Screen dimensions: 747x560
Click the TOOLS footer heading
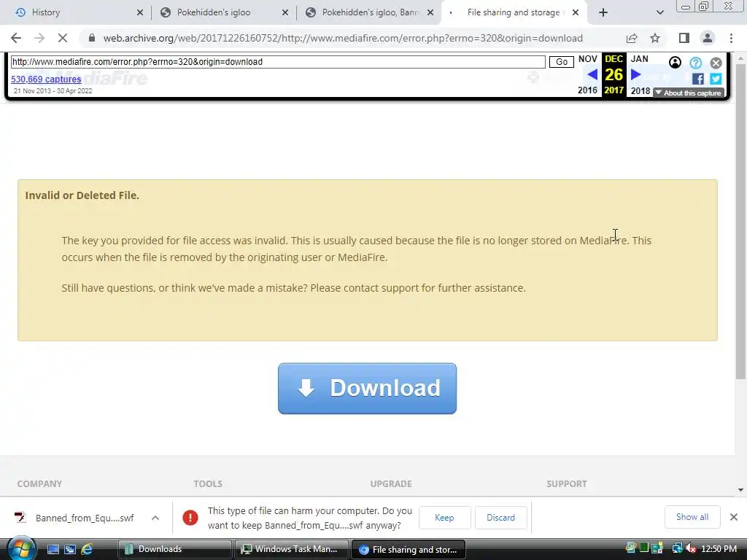(208, 484)
